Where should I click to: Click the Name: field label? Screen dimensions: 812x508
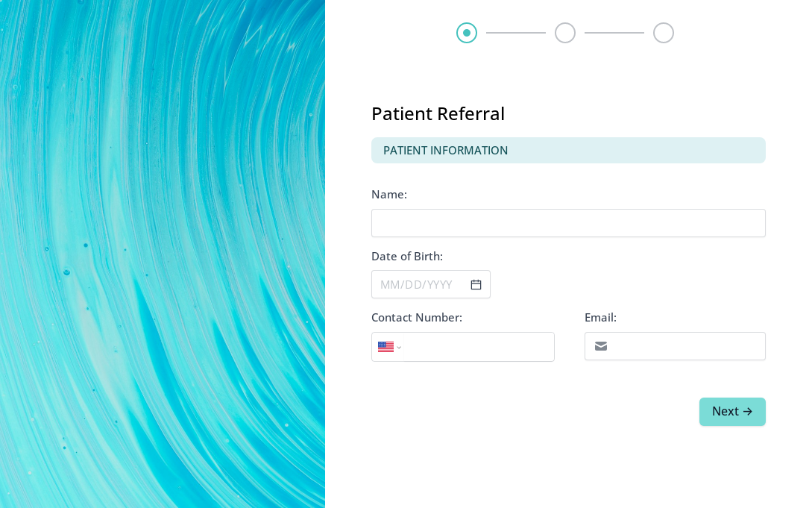(x=389, y=194)
